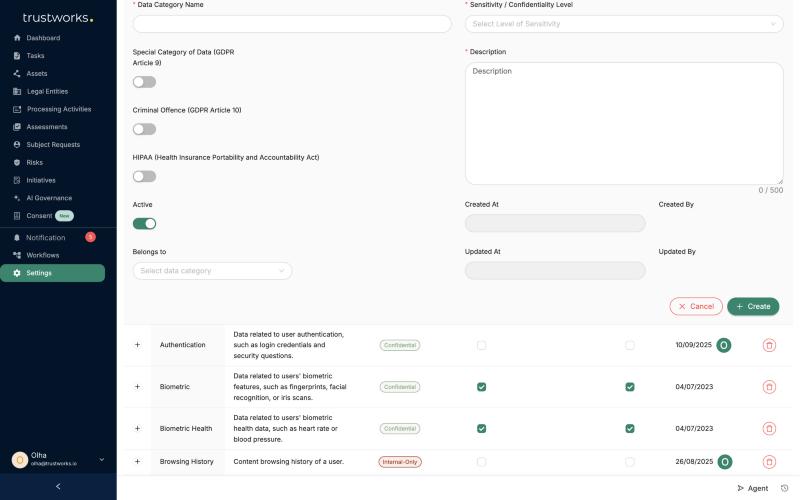800x500 pixels.
Task: Expand the Biometric Health row with plus
Action: tap(137, 429)
